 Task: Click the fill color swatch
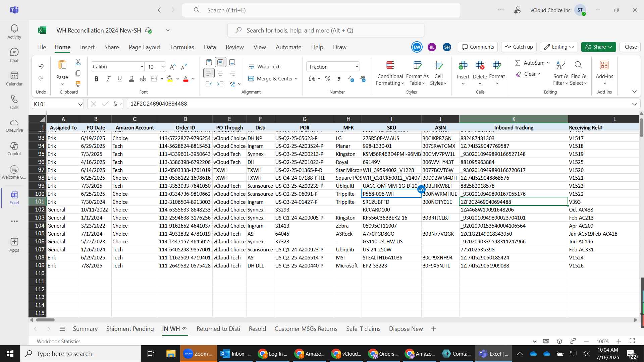[170, 79]
